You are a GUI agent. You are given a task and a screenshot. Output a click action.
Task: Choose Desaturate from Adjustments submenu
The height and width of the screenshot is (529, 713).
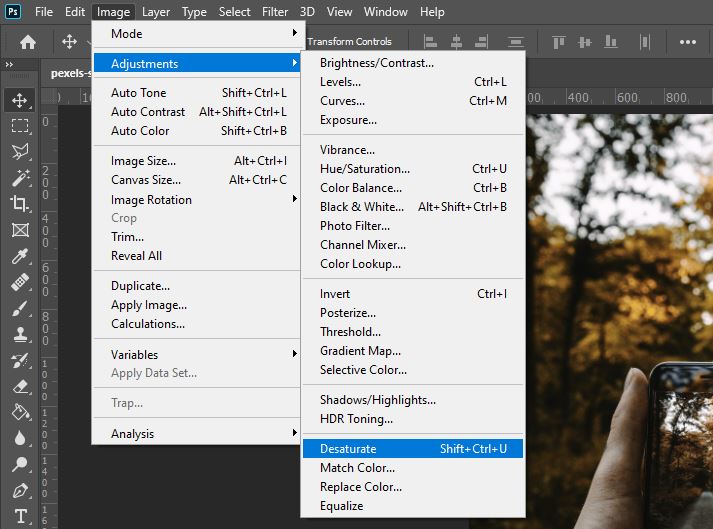click(413, 448)
